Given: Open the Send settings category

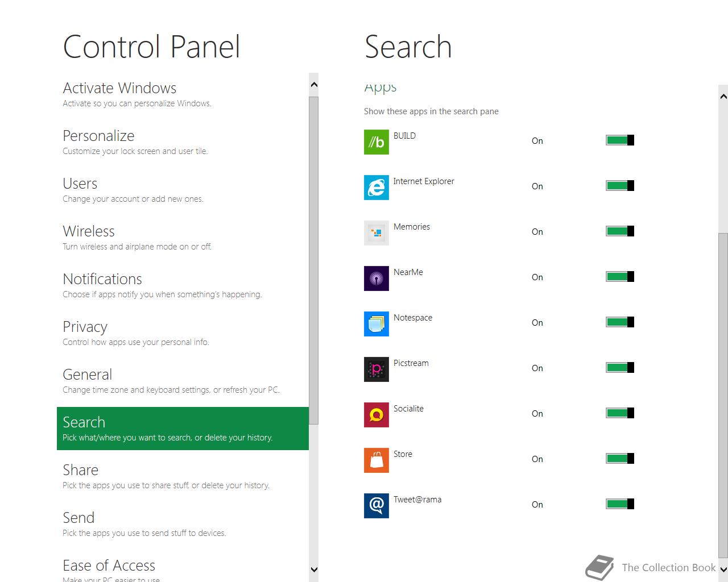Looking at the screenshot, I should coord(183,524).
